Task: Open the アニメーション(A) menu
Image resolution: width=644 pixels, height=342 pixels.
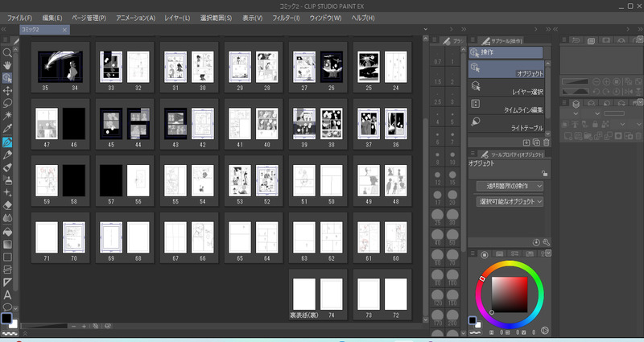Action: (135, 18)
